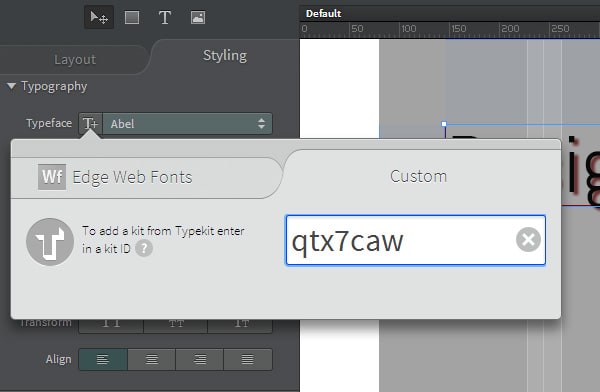Viewport: 600px width, 392px height.
Task: Select the selection/move tool
Action: (99, 17)
